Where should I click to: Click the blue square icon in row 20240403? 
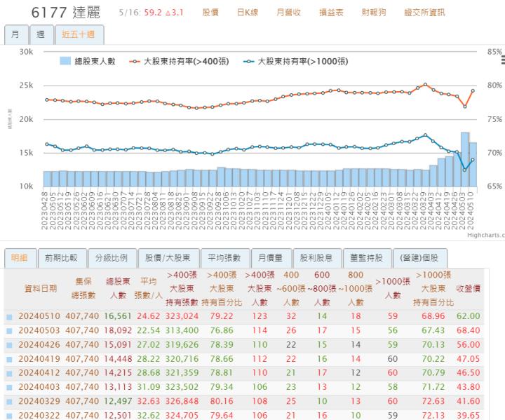[x=9, y=388]
